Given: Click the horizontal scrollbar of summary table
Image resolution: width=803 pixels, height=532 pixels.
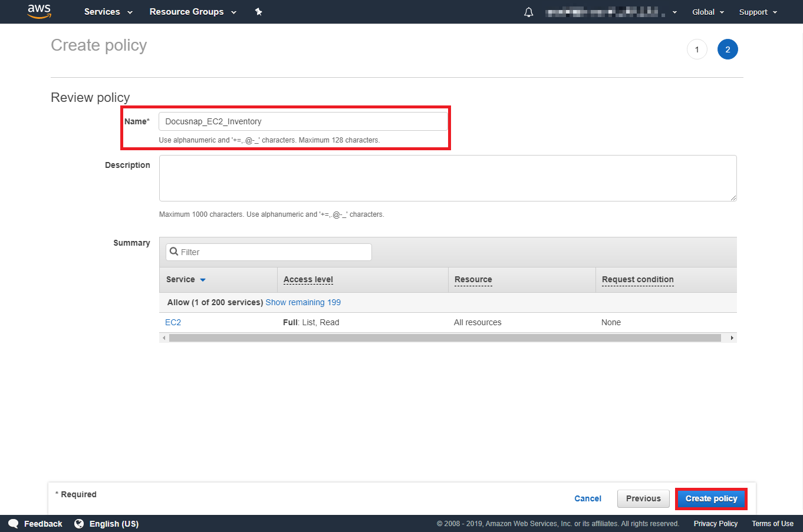Looking at the screenshot, I should point(445,338).
